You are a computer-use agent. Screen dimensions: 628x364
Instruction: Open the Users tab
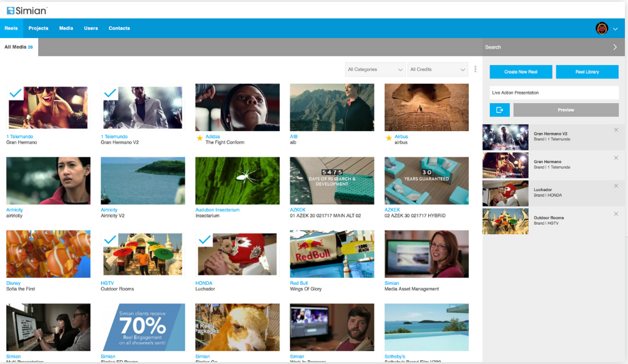pos(91,29)
